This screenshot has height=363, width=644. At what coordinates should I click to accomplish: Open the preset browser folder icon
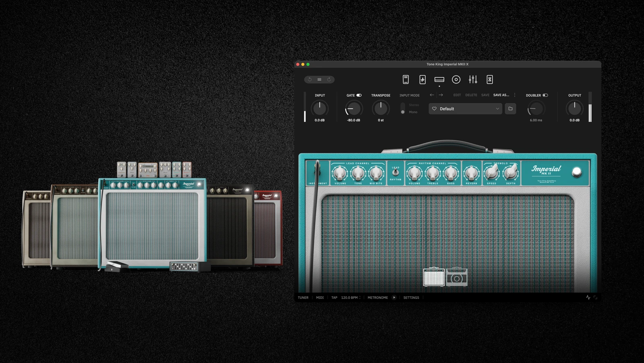[510, 109]
